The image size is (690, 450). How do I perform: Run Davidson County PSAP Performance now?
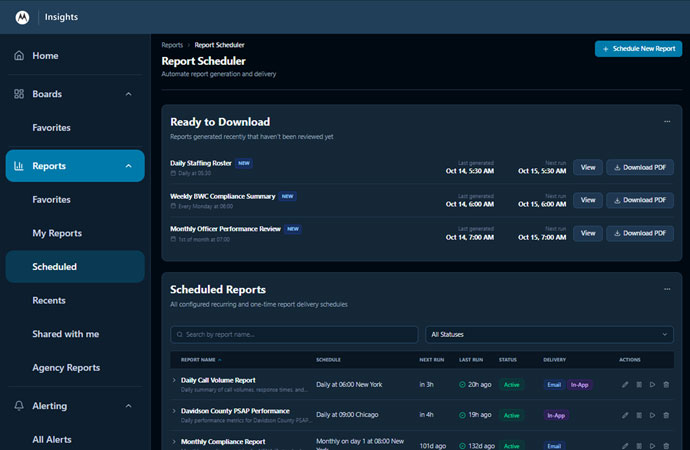(x=653, y=415)
